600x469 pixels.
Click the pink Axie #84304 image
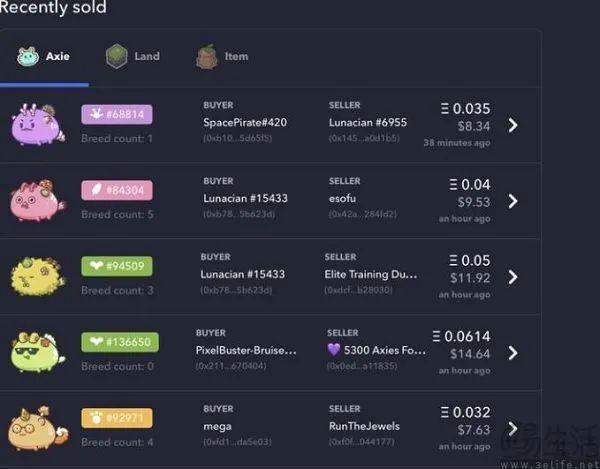[38, 200]
